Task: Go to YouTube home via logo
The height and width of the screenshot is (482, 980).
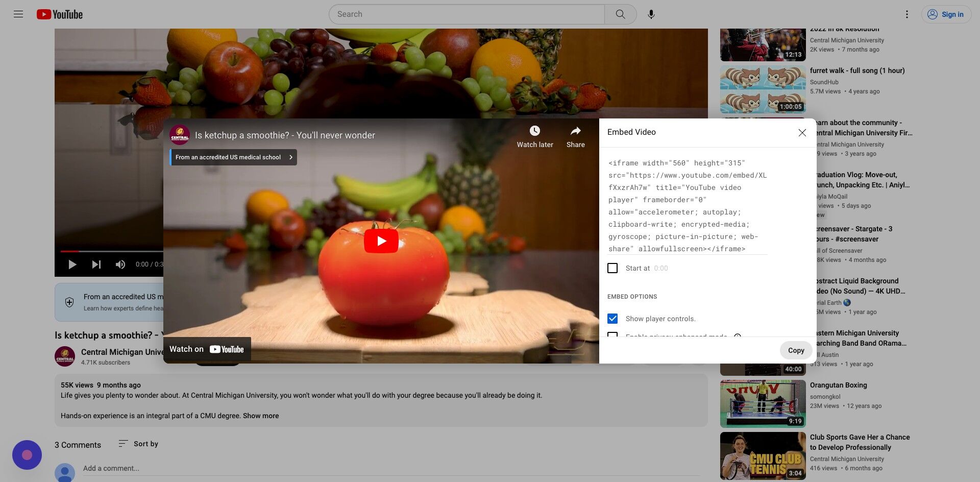Action: click(60, 14)
